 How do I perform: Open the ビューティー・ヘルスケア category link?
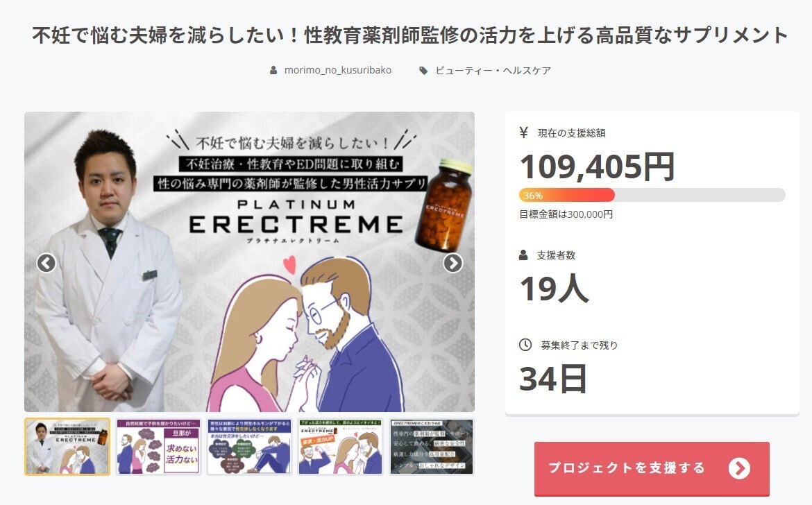(x=493, y=70)
